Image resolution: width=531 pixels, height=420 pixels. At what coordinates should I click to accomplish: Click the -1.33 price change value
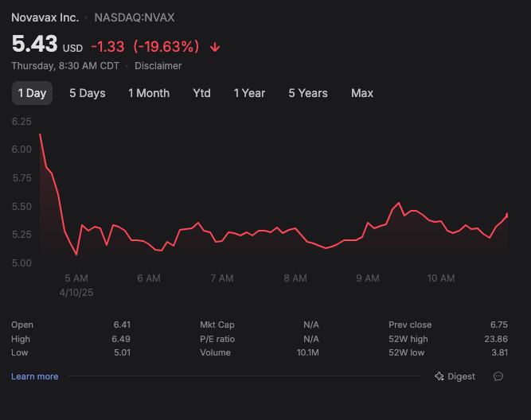107,47
